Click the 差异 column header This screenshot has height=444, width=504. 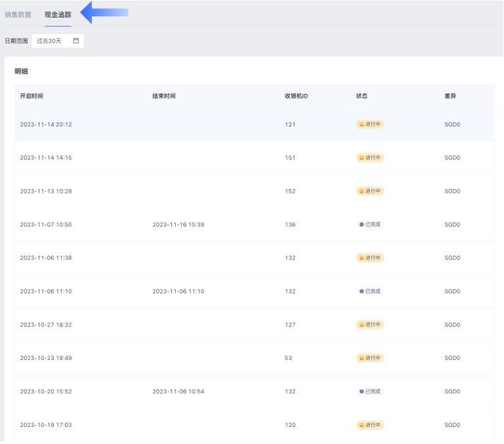450,96
